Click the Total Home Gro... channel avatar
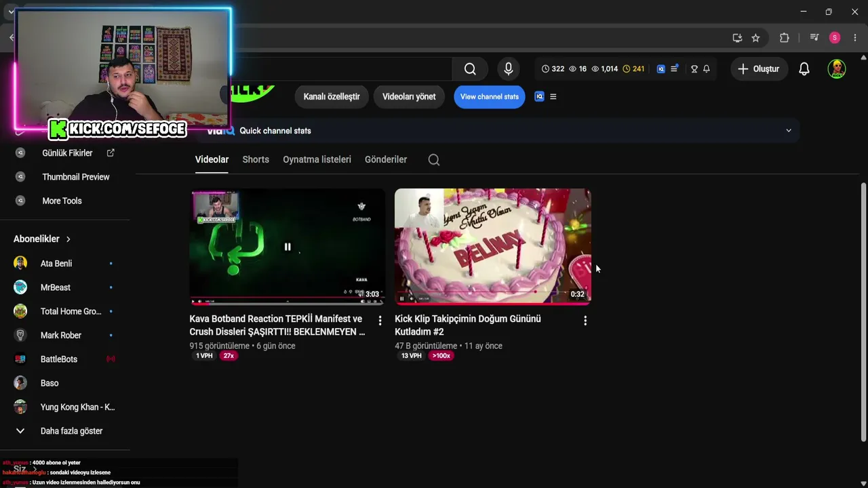Screen dimensions: 868x488 pos(20,312)
